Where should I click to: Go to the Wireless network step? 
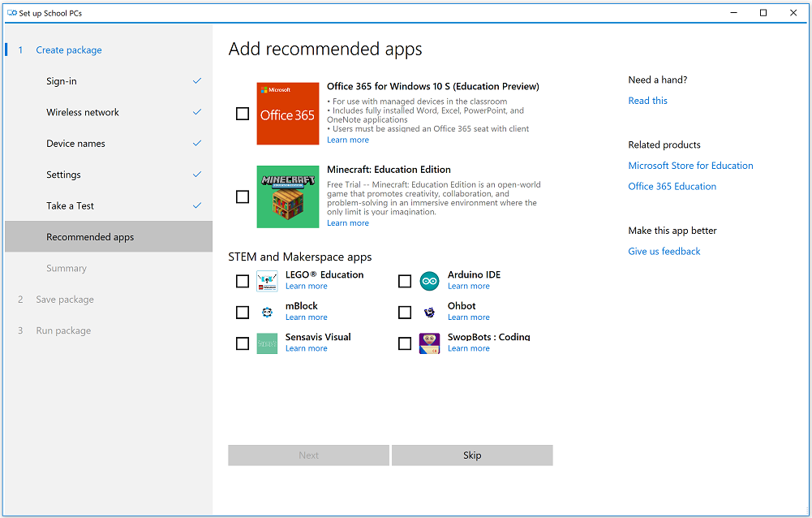click(83, 112)
